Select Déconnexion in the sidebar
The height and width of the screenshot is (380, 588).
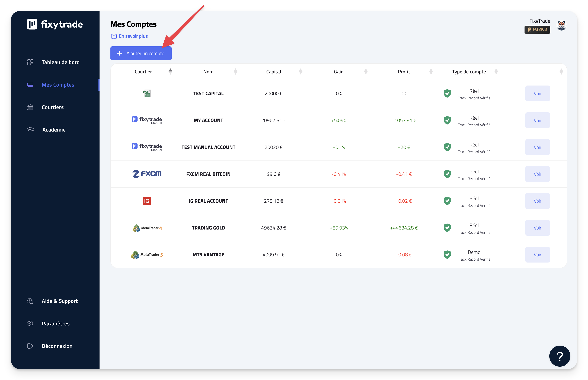click(x=57, y=346)
